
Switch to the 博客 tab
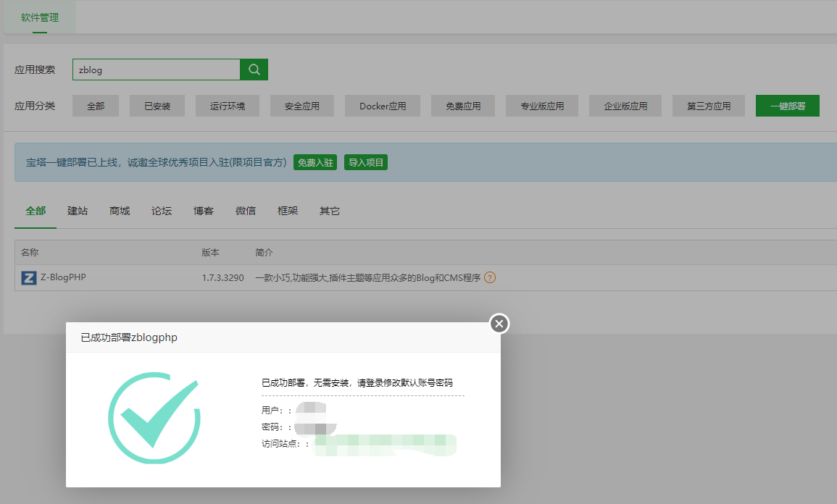pyautogui.click(x=204, y=211)
